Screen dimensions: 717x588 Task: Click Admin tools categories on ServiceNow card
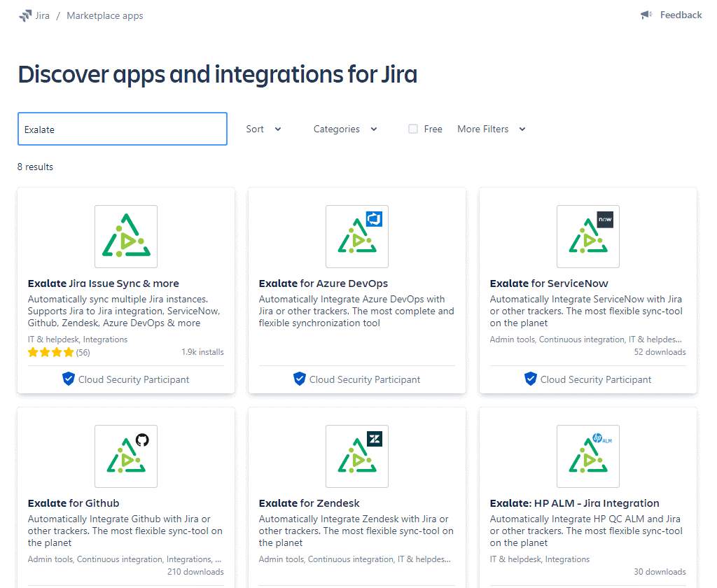click(x=586, y=339)
